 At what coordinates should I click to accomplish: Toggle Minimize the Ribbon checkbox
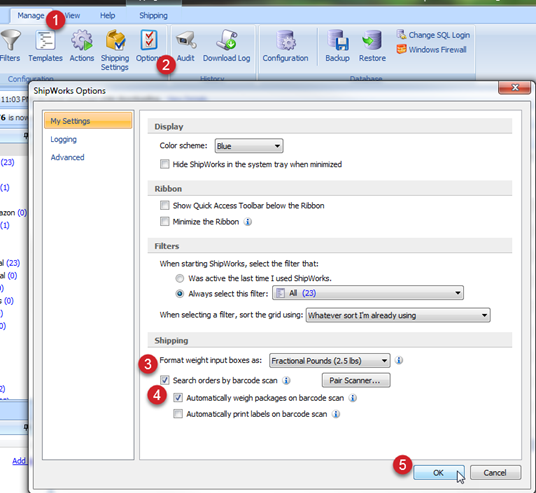[x=165, y=222]
